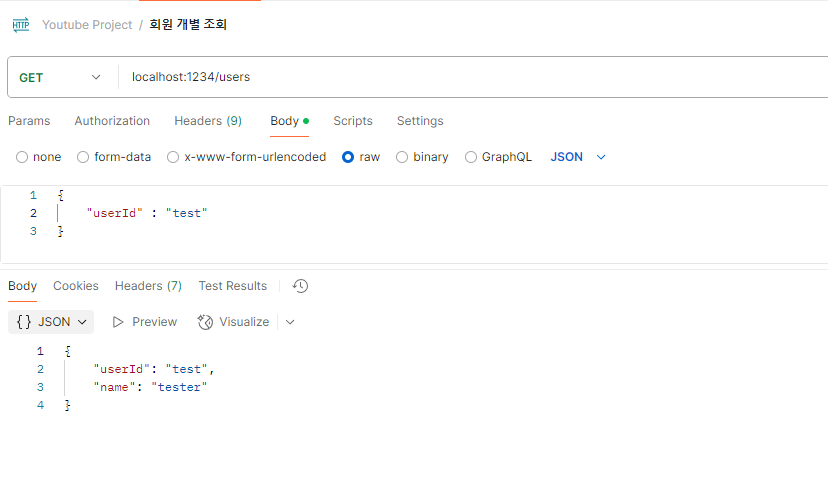
Task: Choose x-www-form-urlencoded body type
Action: (x=173, y=157)
